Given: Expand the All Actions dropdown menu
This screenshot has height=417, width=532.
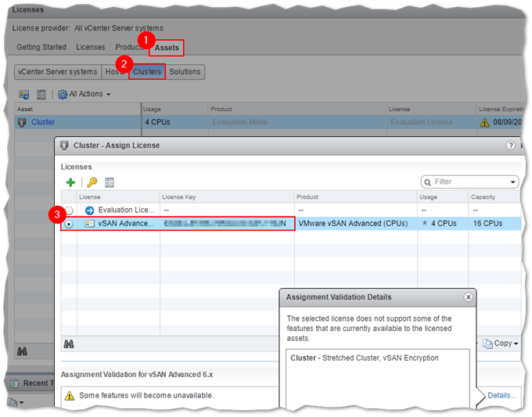Looking at the screenshot, I should point(108,95).
